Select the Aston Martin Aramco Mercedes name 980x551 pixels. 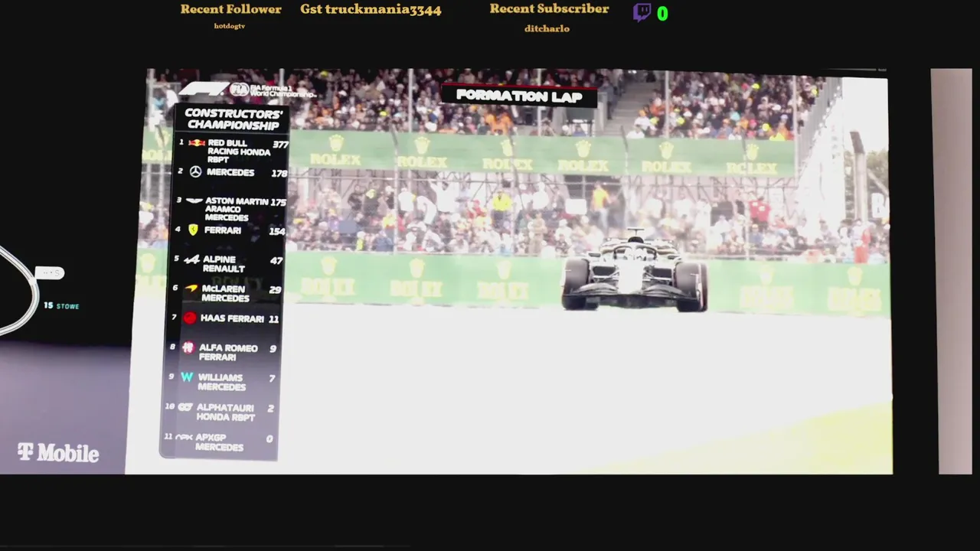[236, 210]
